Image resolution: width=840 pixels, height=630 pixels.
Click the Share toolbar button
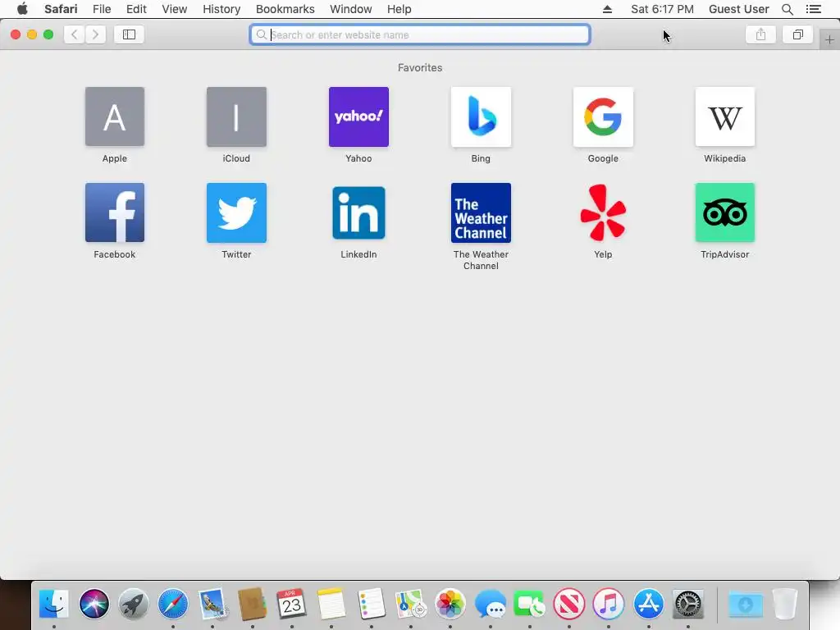point(760,34)
